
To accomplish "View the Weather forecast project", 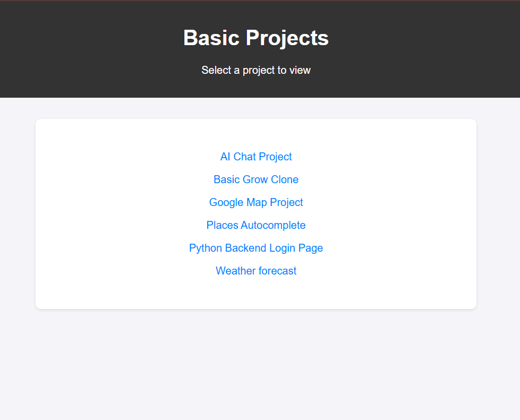I will [x=256, y=271].
